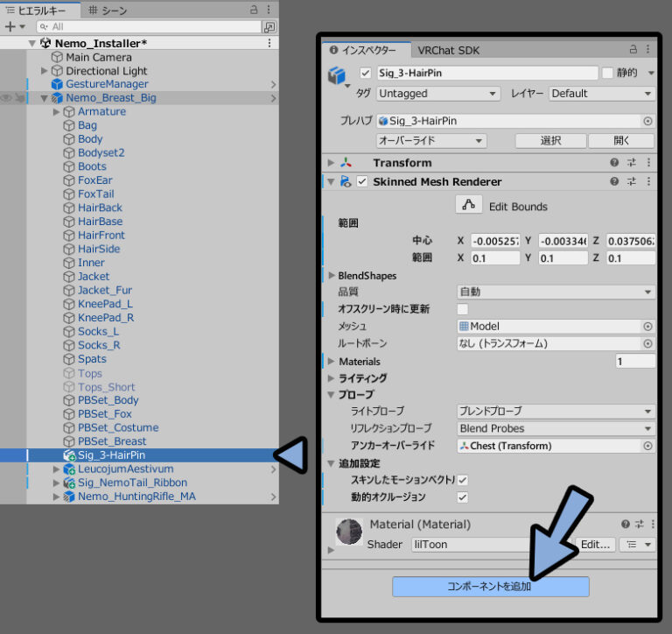Switch to the VRChat SDK tab
The height and width of the screenshot is (634, 672).
(x=448, y=50)
